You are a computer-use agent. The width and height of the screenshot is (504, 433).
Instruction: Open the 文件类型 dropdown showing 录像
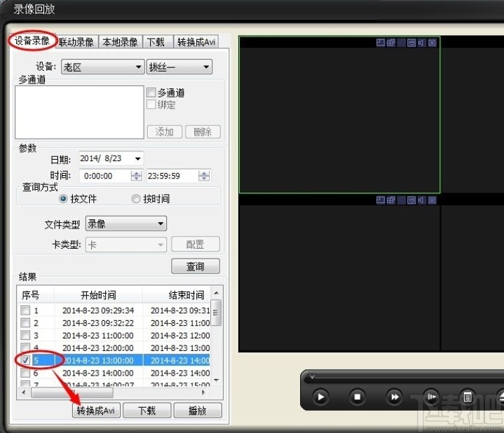pos(125,224)
